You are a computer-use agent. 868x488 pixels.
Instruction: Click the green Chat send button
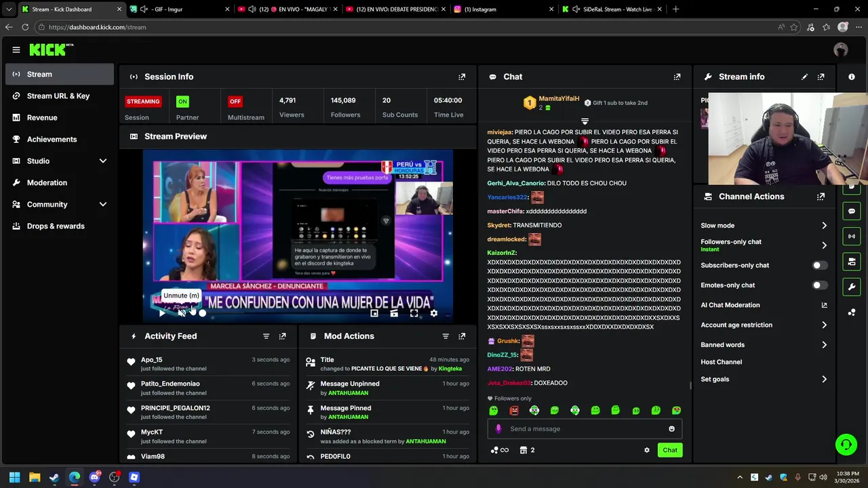(670, 450)
